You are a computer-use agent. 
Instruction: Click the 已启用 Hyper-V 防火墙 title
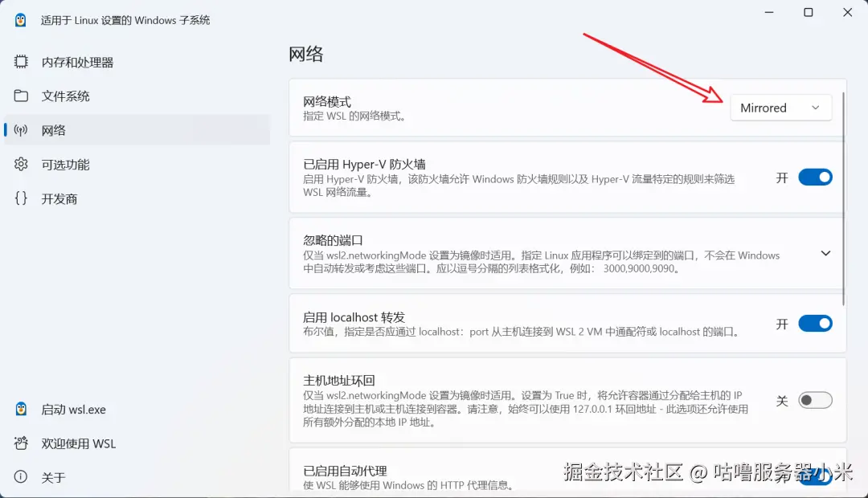[364, 165]
